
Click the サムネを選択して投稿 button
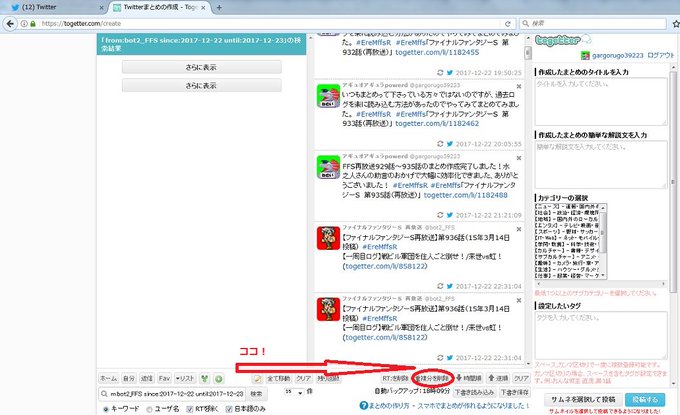click(x=583, y=399)
